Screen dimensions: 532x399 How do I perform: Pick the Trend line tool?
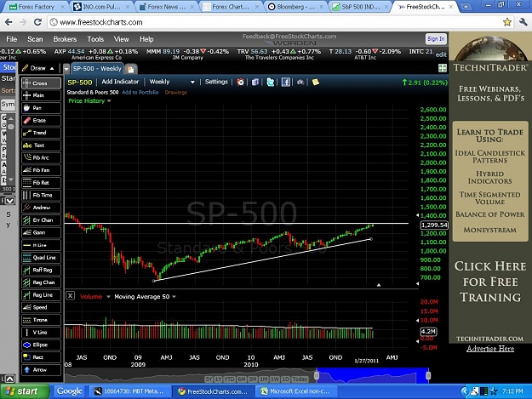(41, 133)
